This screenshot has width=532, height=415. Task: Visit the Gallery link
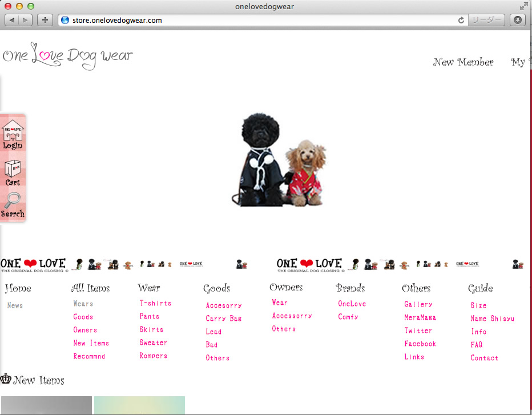(418, 304)
